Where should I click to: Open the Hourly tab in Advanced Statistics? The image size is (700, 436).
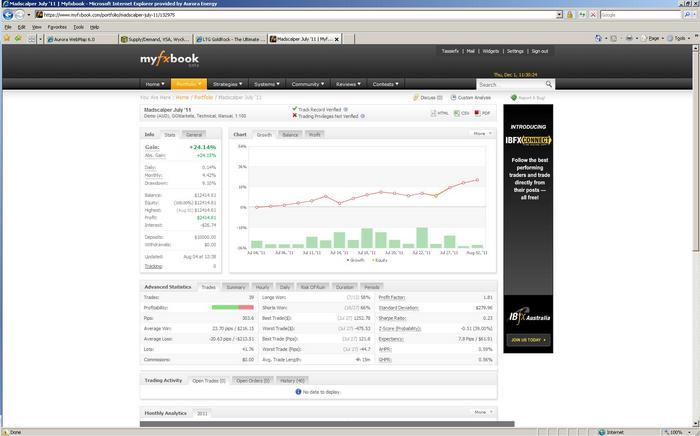[x=262, y=287]
